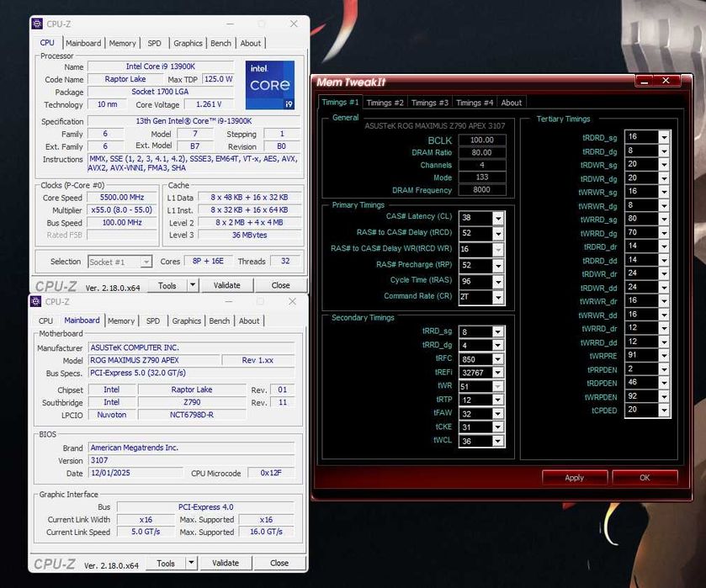Switch to Timings #3 tab in Mem TweakIt
Screen dimensions: 706x588
(429, 103)
